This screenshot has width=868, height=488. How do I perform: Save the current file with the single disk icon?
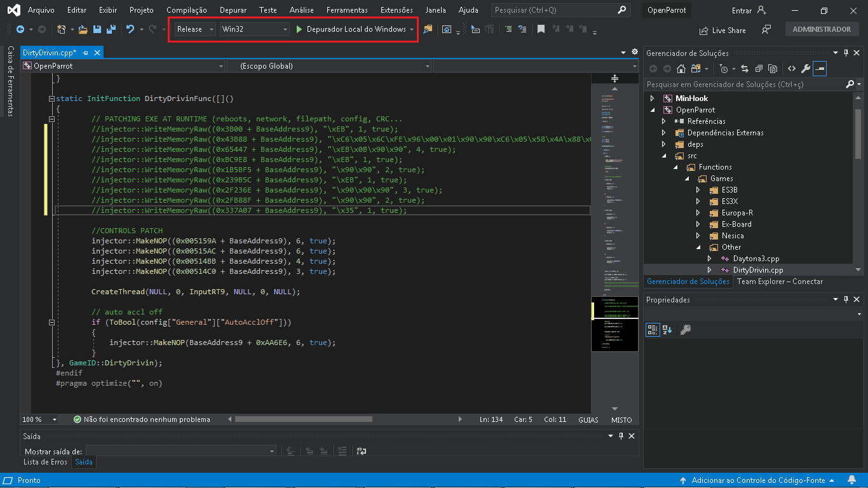click(x=97, y=29)
